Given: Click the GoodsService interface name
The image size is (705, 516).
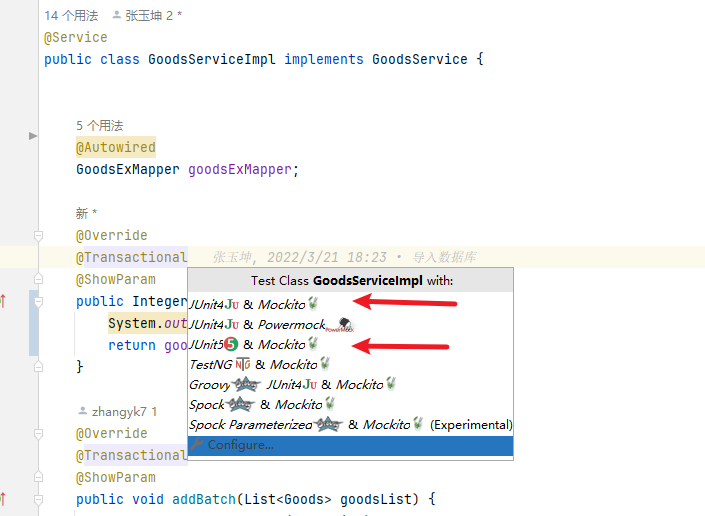Looking at the screenshot, I should pos(419,59).
